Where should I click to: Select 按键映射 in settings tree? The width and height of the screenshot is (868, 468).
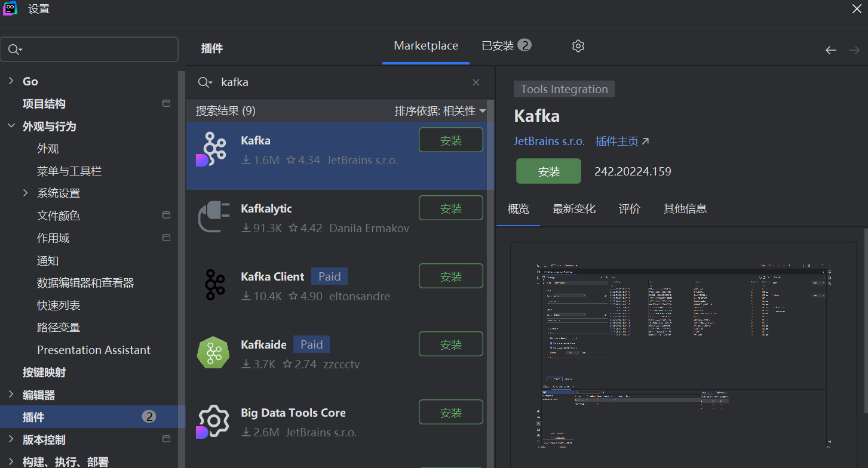coord(44,372)
